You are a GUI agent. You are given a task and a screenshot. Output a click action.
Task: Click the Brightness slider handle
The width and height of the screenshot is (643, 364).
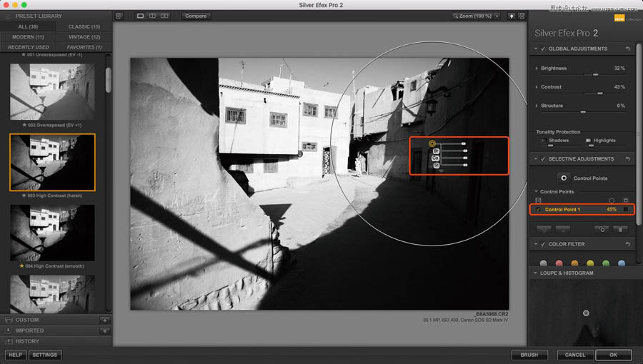coord(595,74)
